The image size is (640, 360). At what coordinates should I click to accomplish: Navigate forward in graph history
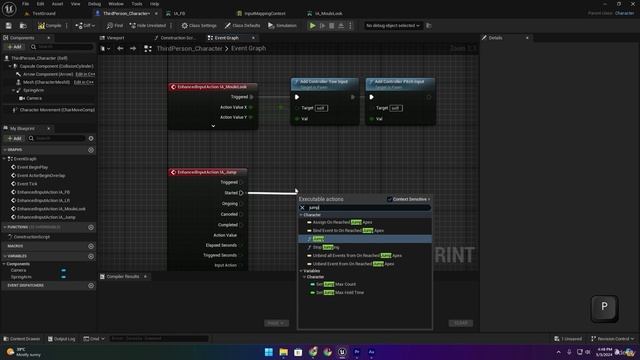click(x=133, y=49)
